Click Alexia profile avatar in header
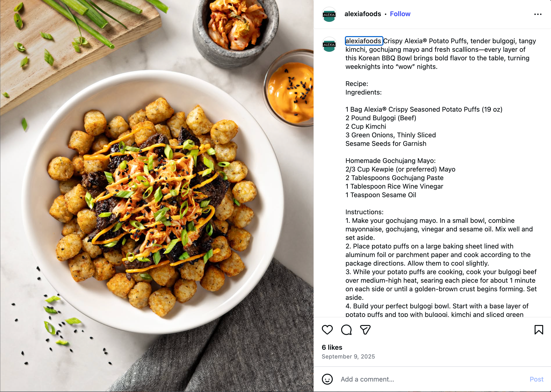 click(x=329, y=14)
